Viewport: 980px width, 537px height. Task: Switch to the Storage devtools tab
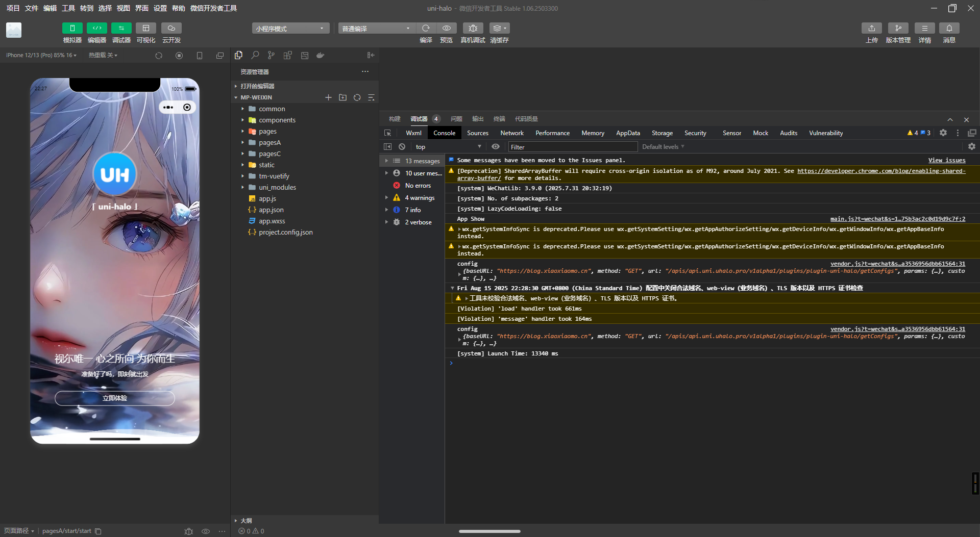tap(662, 133)
